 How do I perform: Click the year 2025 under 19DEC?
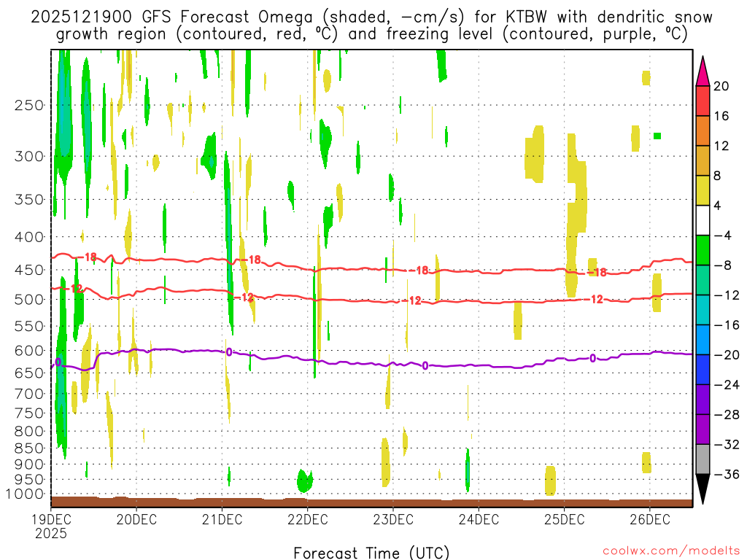[x=51, y=533]
